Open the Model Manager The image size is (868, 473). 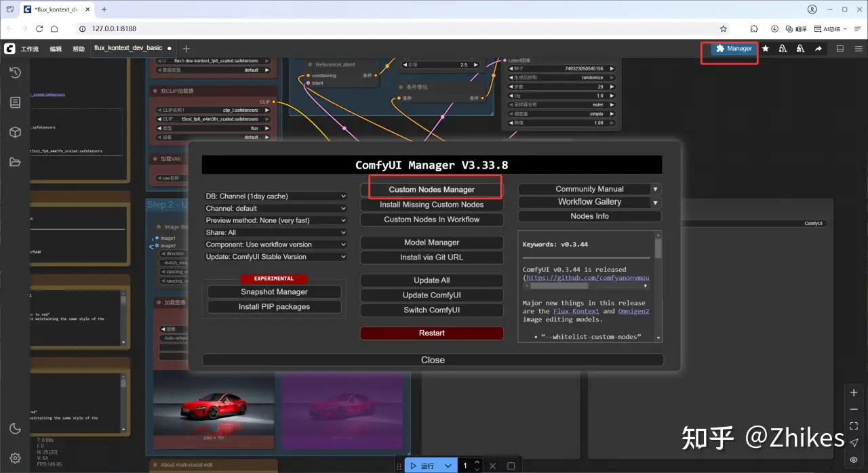[432, 243]
